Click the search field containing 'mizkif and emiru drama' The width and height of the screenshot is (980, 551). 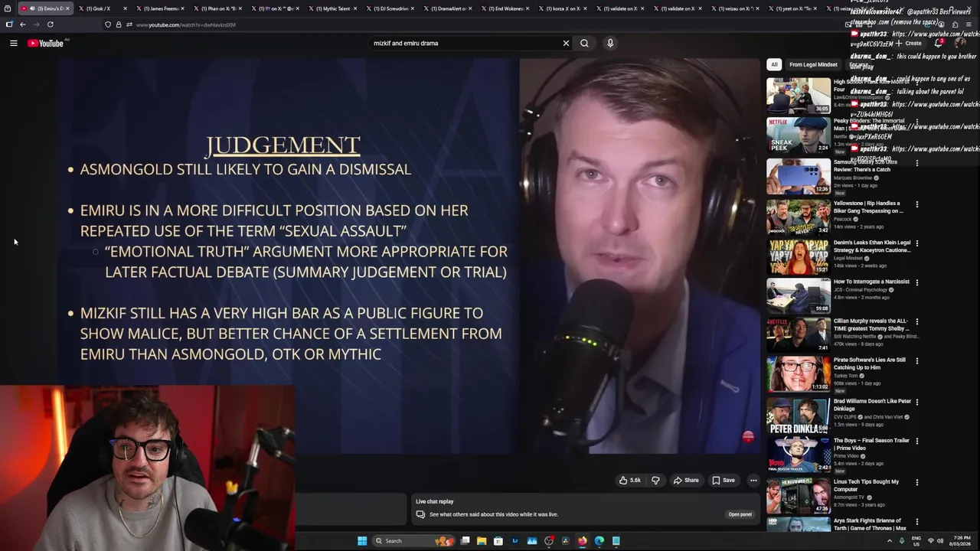465,43
